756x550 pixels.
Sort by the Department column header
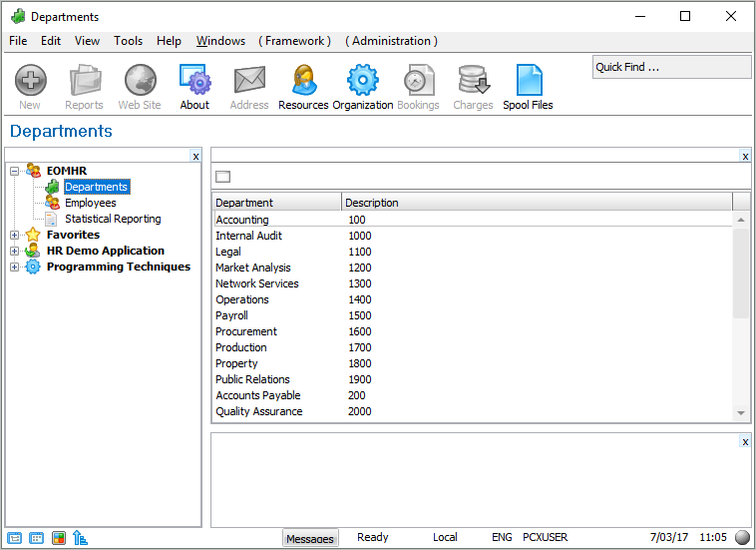(x=276, y=203)
